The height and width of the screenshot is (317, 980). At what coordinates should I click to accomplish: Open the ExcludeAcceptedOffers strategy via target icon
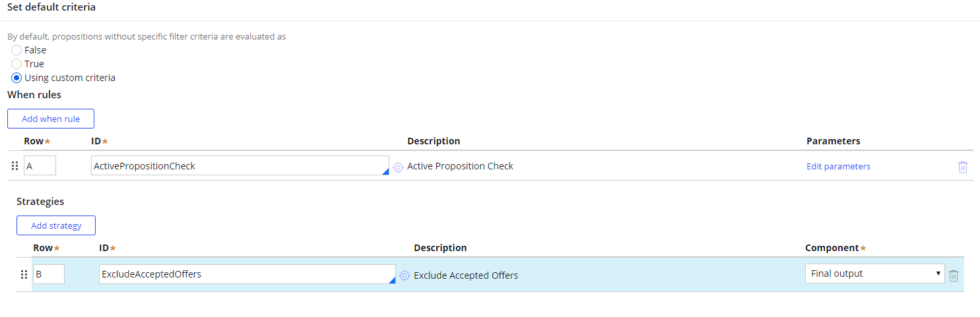pos(405,275)
